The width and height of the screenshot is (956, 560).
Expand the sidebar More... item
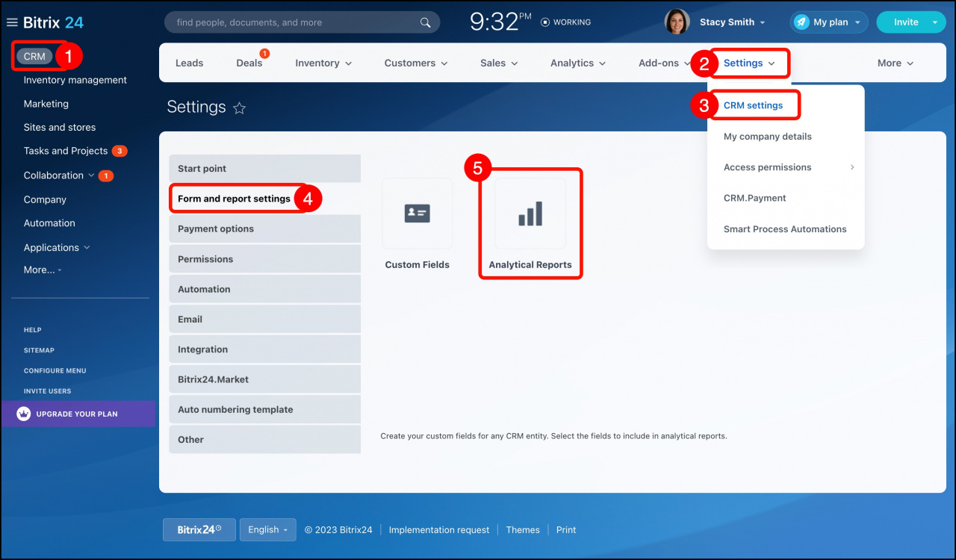[x=43, y=270]
